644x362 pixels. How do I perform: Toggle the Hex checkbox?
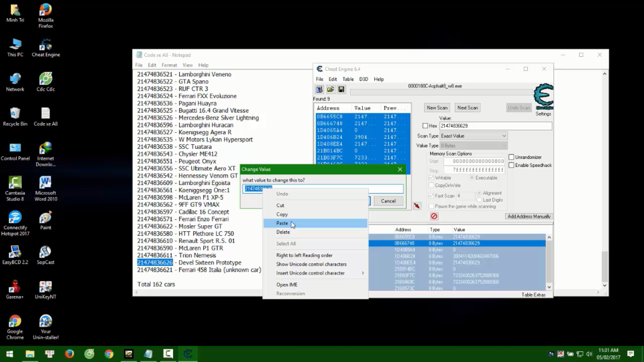pyautogui.click(x=425, y=126)
